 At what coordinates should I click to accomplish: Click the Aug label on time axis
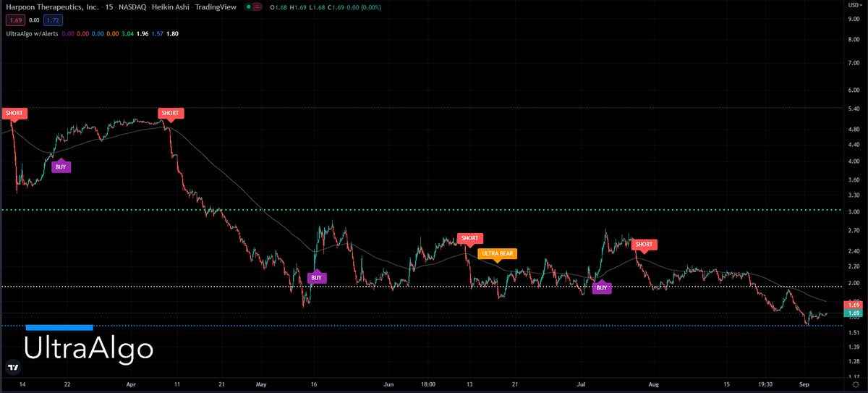click(x=655, y=385)
